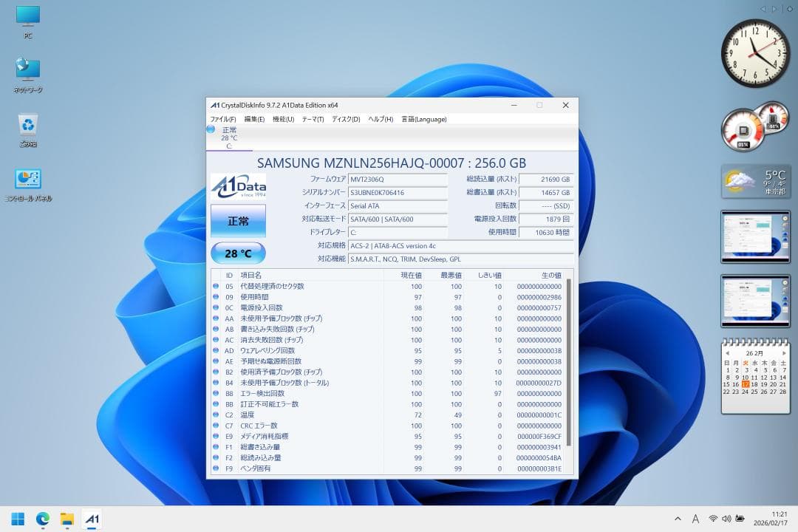Open the Network desktop icon
This screenshot has width=798, height=532.
tap(28, 75)
